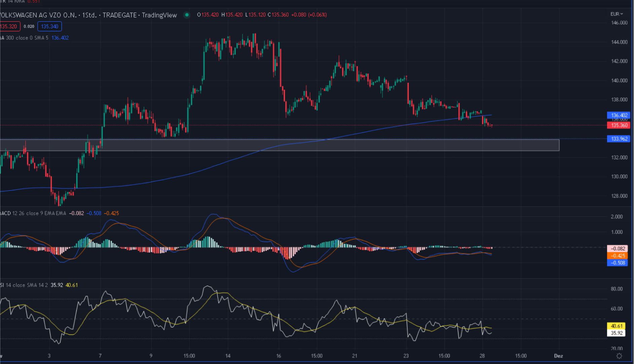Click the TradingView attribution link
The width and height of the screenshot is (634, 364).
[159, 15]
